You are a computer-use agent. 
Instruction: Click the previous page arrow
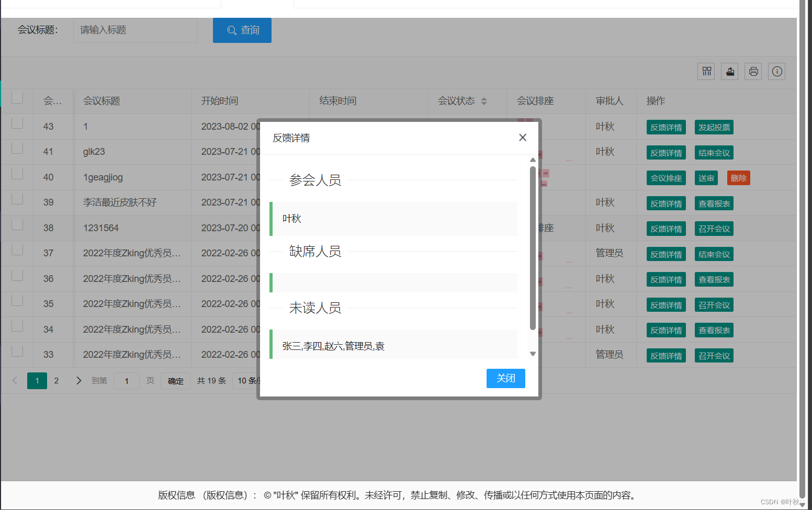pos(15,381)
